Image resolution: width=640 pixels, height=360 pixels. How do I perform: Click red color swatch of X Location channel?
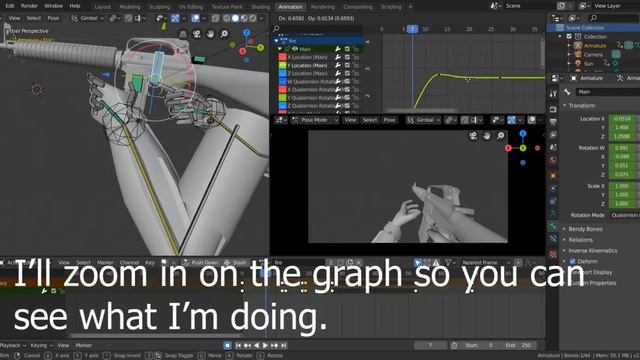(x=282, y=57)
